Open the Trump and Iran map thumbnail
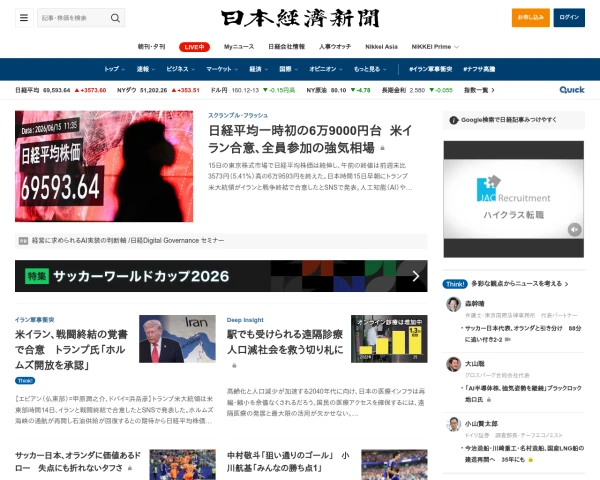The image size is (600, 480). pyautogui.click(x=177, y=339)
